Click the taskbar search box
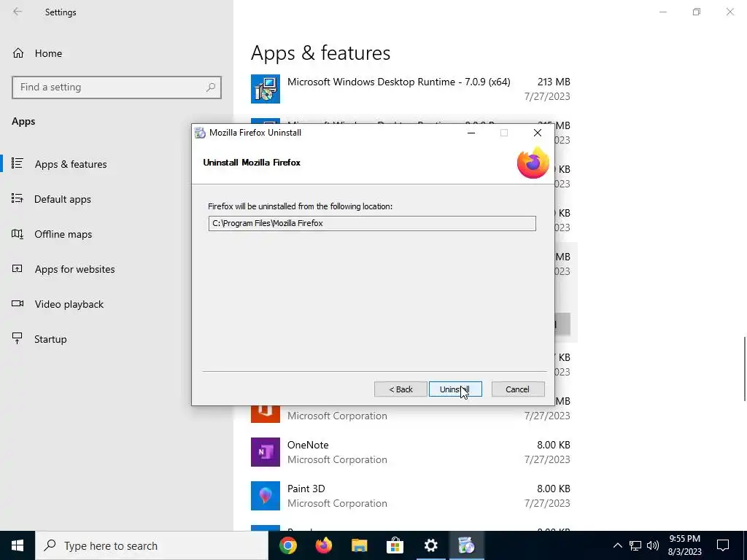 point(152,545)
